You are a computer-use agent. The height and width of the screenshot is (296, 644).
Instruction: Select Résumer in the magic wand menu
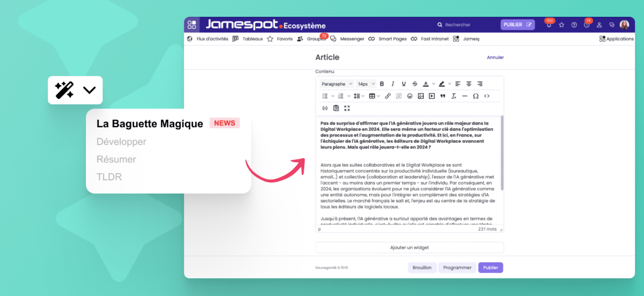[116, 160]
